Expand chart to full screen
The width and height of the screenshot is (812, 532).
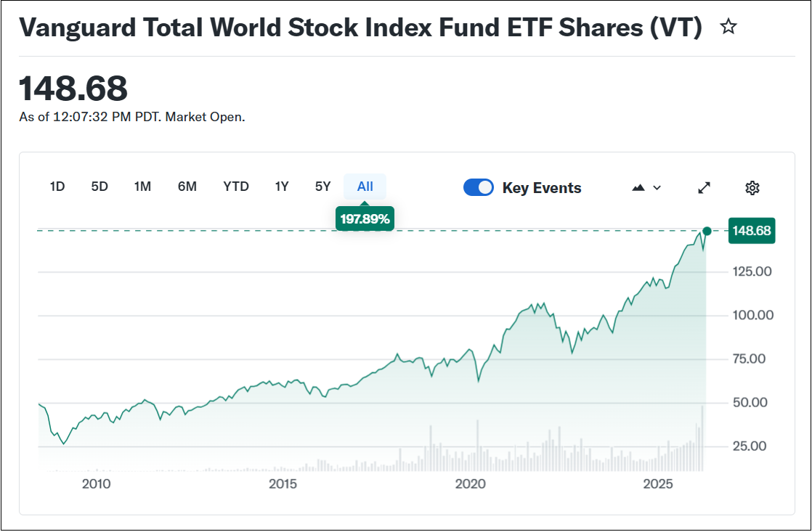click(x=704, y=188)
